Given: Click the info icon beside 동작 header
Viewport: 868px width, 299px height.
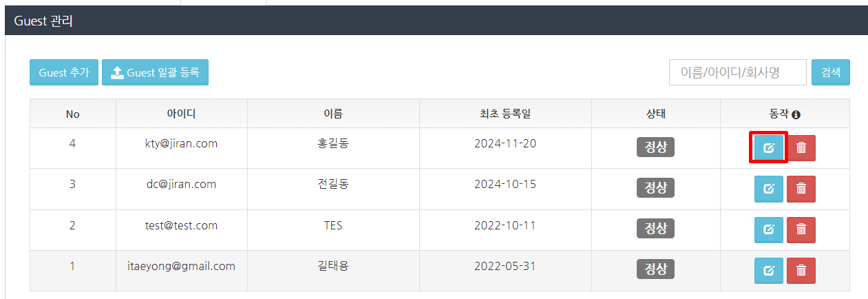Looking at the screenshot, I should coord(796,114).
